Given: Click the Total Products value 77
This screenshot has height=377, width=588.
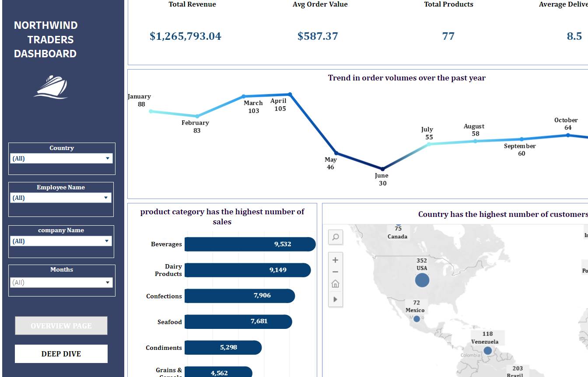Looking at the screenshot, I should (x=448, y=36).
